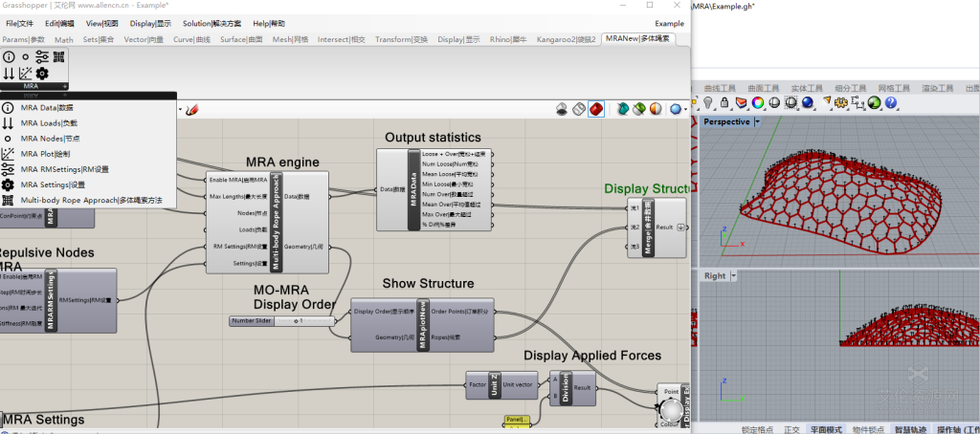This screenshot has height=434, width=980.
Task: Click the Number Slider on the canvas
Action: 282,321
